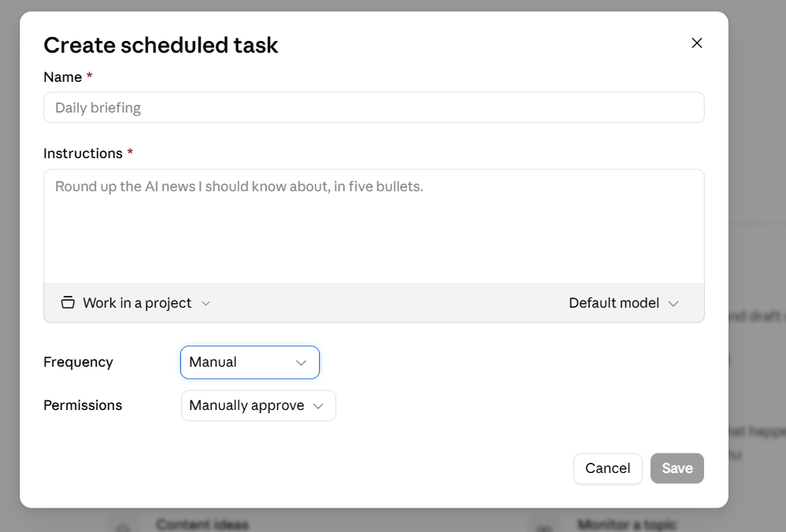Image resolution: width=786 pixels, height=532 pixels.
Task: Close the Create scheduled task dialog
Action: [697, 43]
